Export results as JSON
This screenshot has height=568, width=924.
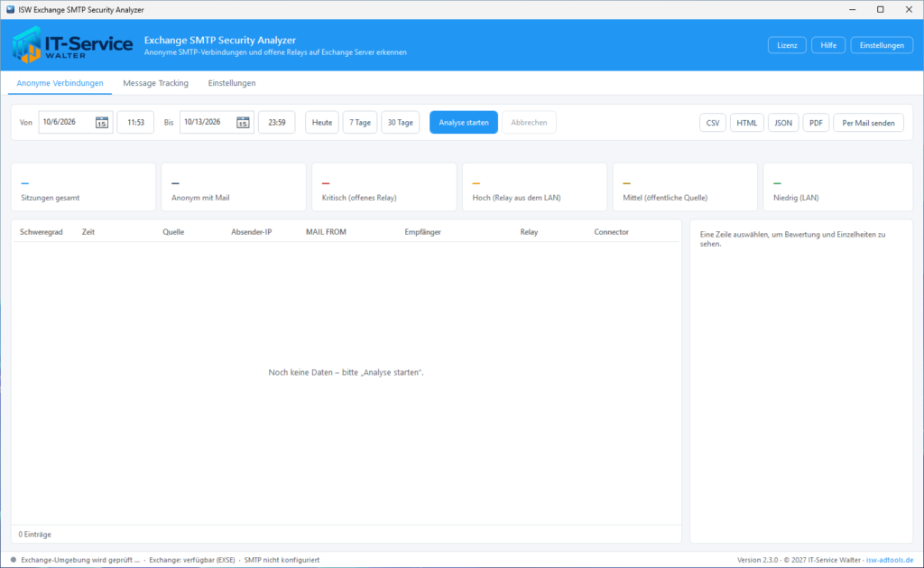click(x=783, y=123)
